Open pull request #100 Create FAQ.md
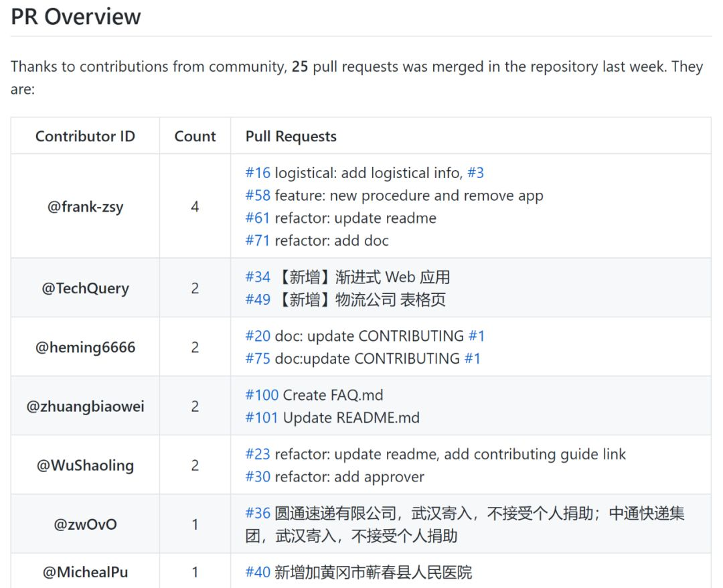 coord(262,394)
